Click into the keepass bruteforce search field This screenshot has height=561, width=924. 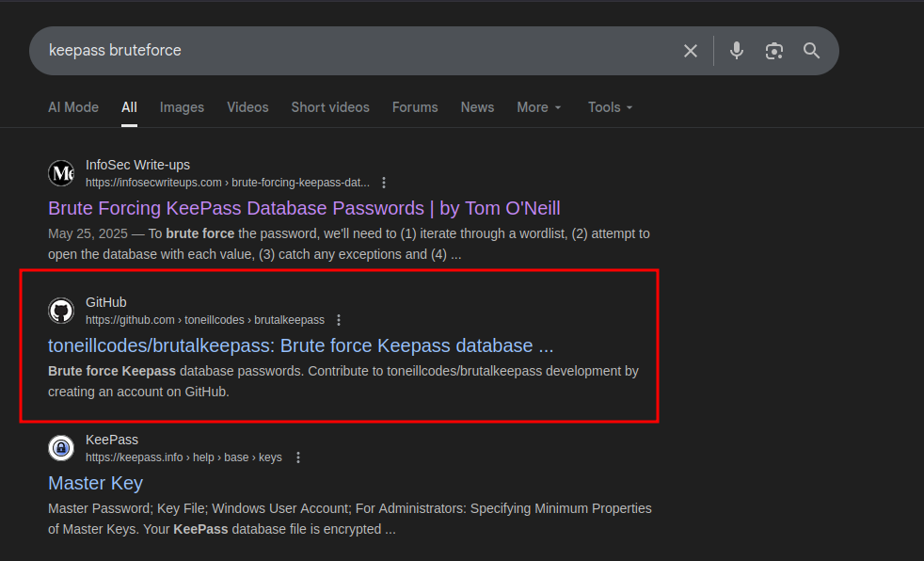(358, 51)
